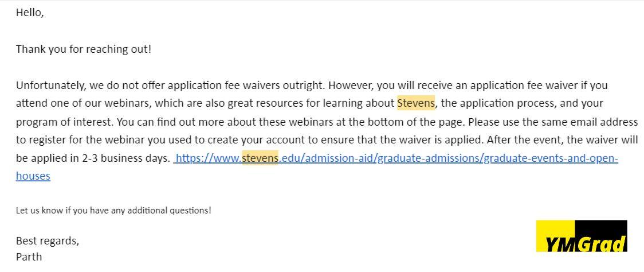
Task: Click the YMGrad logo image
Action: click(582, 236)
